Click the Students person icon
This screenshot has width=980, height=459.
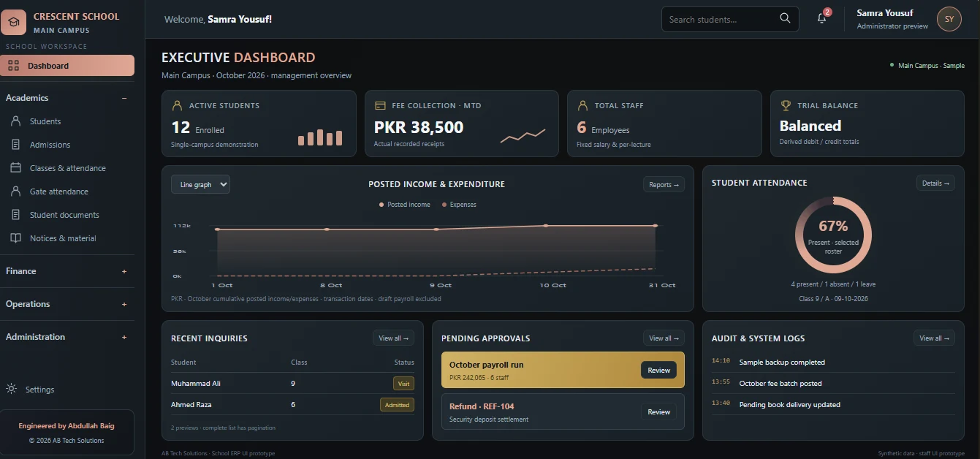pyautogui.click(x=15, y=121)
